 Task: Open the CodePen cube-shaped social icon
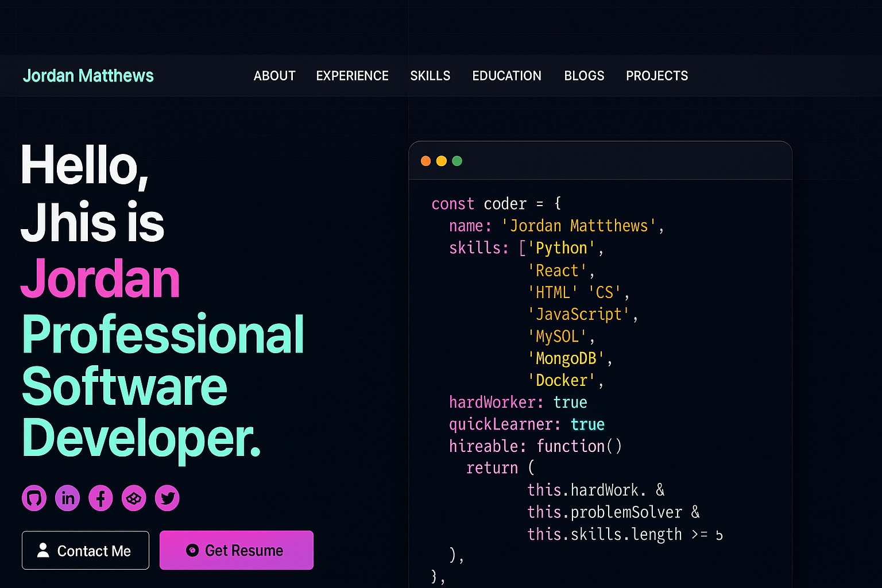(134, 498)
